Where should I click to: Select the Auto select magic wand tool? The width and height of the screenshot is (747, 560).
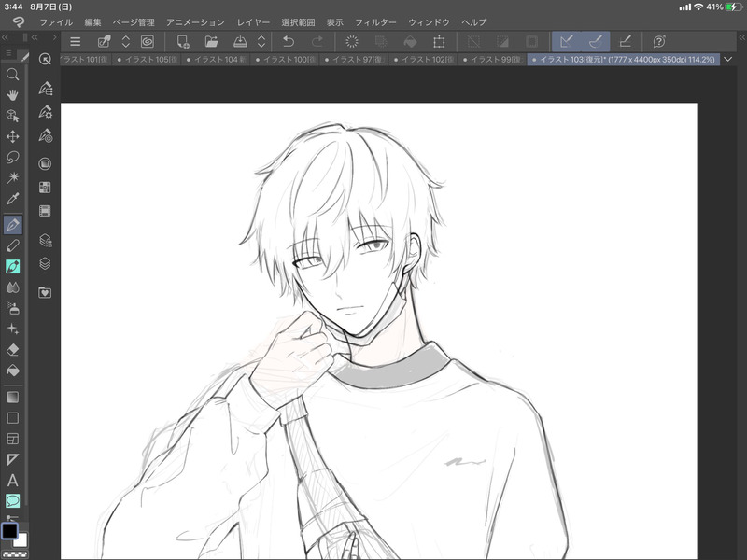[x=13, y=178]
